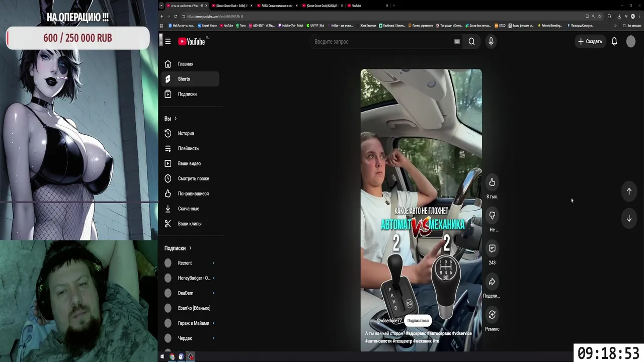Open Palworld Breeding bookmark
This screenshot has height=362, width=644.
pos(550,26)
